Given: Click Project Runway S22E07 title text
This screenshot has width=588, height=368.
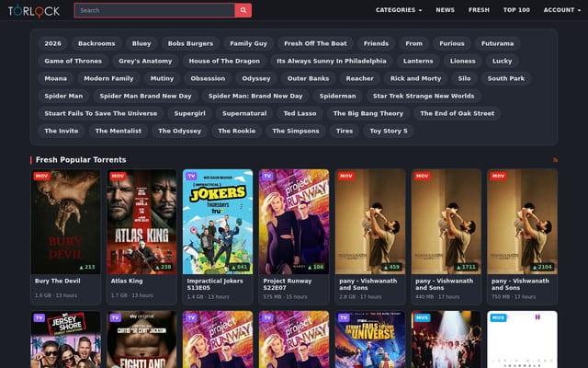Looking at the screenshot, I should [288, 284].
